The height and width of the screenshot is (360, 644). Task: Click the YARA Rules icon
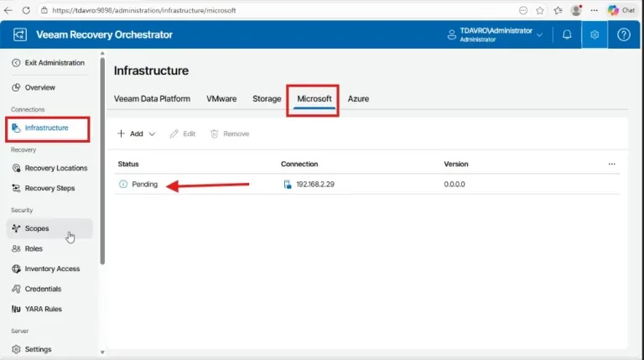16,309
